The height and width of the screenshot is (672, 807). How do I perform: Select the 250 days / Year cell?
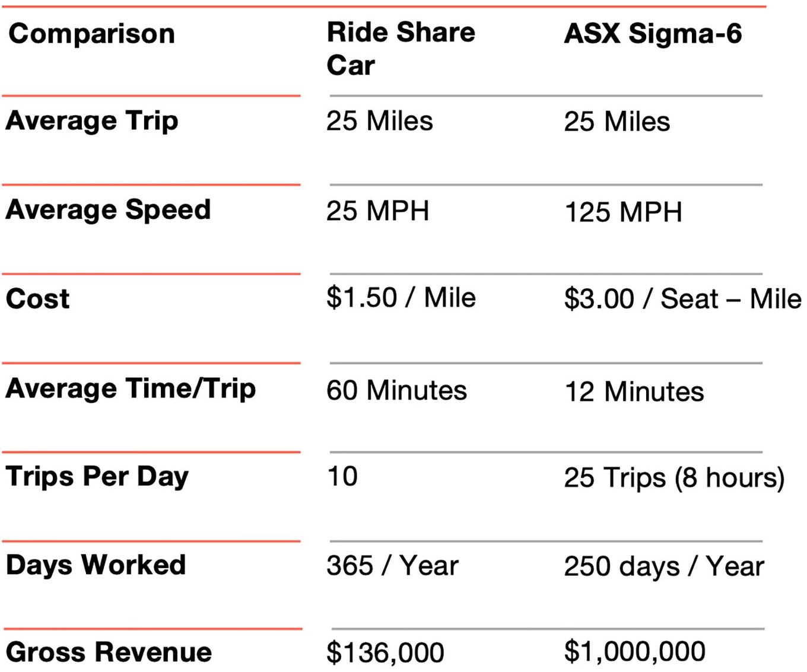point(664,566)
